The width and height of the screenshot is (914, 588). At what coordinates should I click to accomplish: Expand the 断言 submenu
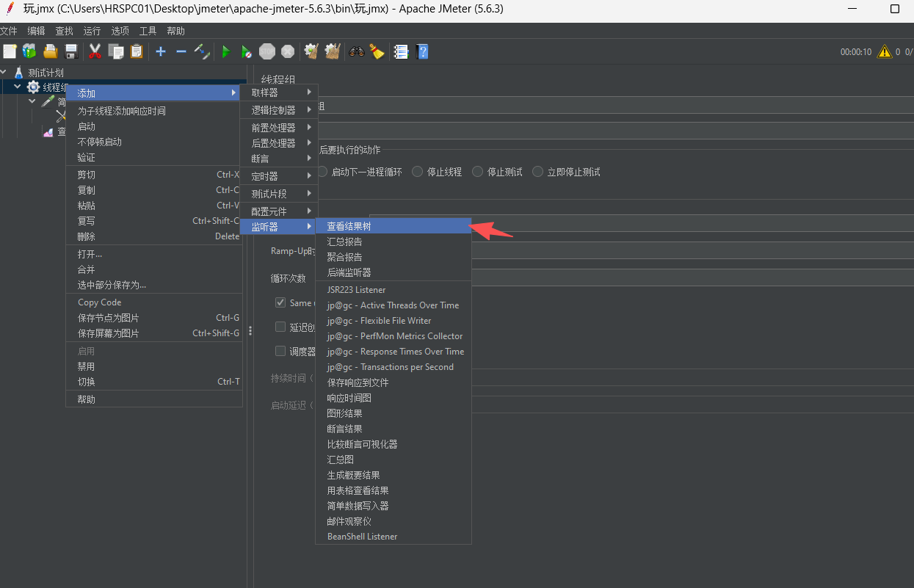pyautogui.click(x=279, y=159)
